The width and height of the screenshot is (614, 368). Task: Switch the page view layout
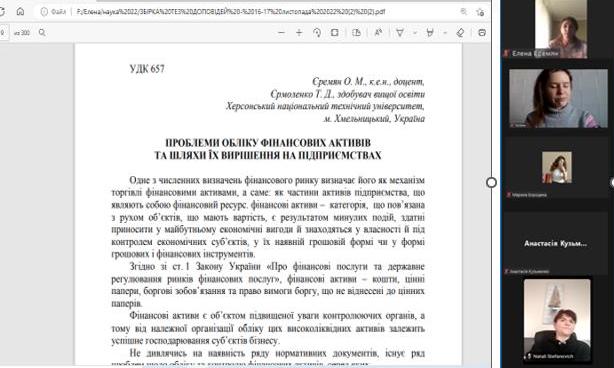356,33
